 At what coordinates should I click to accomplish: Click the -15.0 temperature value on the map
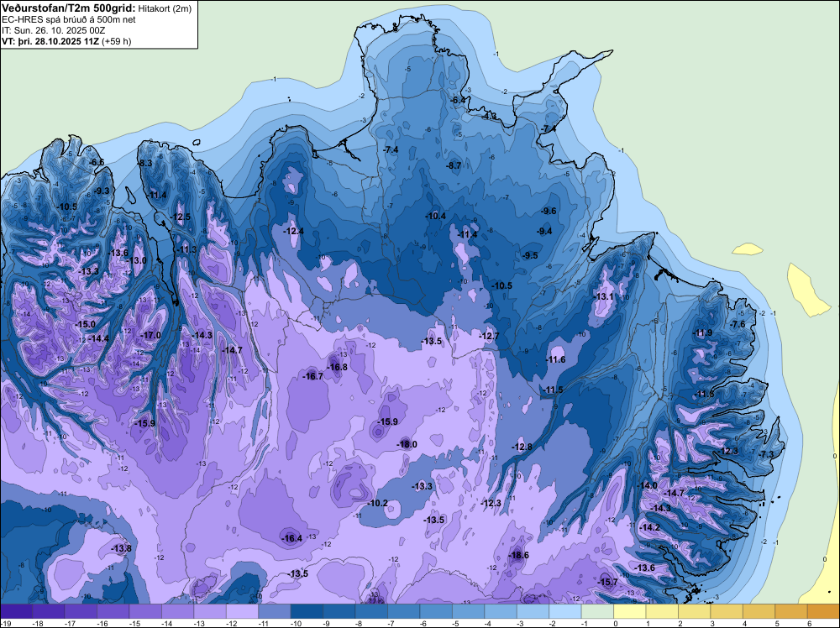pyautogui.click(x=85, y=324)
